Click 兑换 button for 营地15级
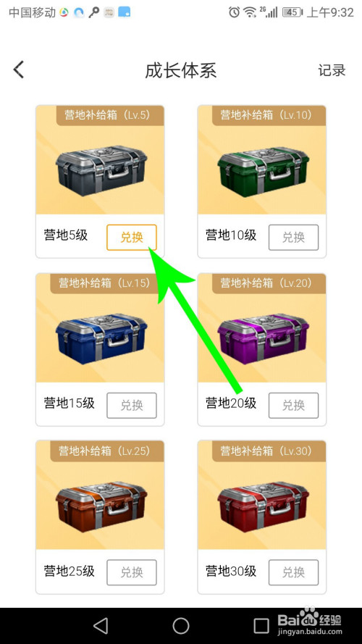 132,406
